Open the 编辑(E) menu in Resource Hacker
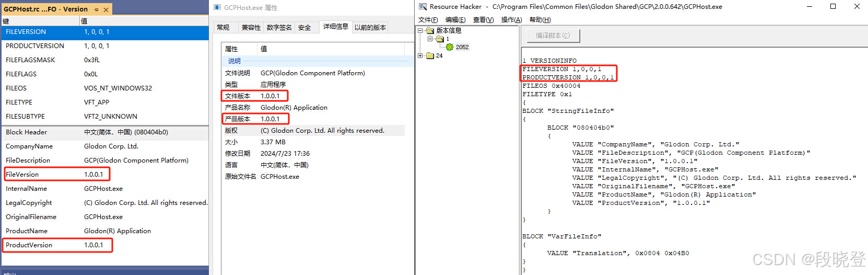Image resolution: width=868 pixels, height=275 pixels. tap(455, 20)
